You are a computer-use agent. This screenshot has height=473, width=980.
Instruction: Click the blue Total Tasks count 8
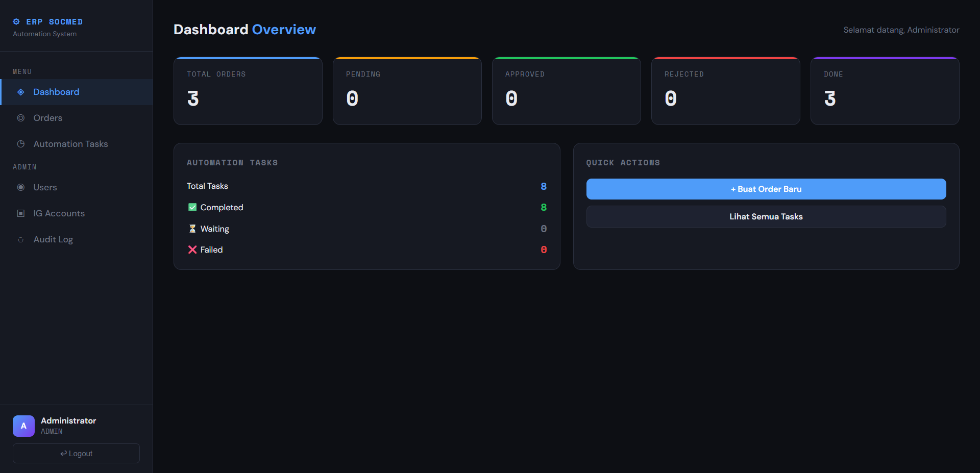(544, 186)
